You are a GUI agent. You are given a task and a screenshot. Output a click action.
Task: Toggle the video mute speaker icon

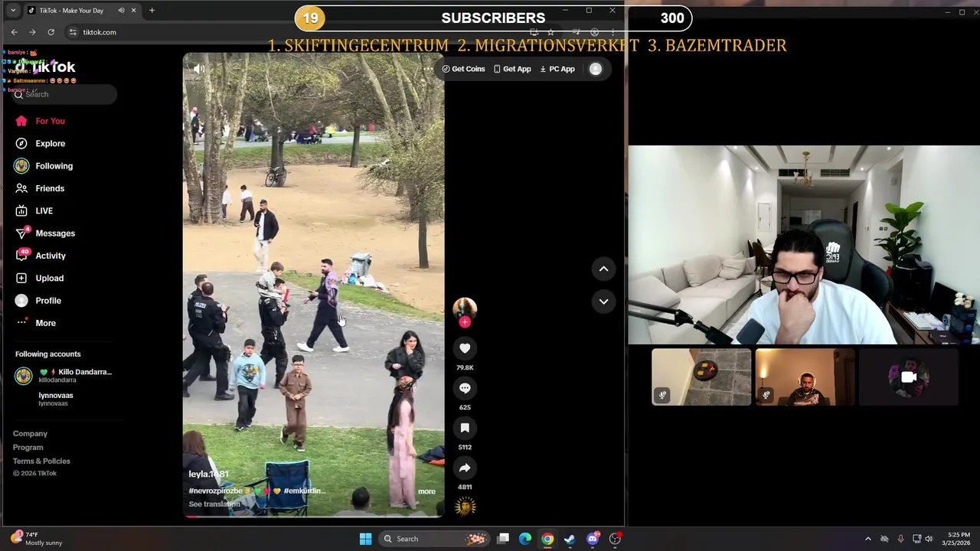[198, 69]
